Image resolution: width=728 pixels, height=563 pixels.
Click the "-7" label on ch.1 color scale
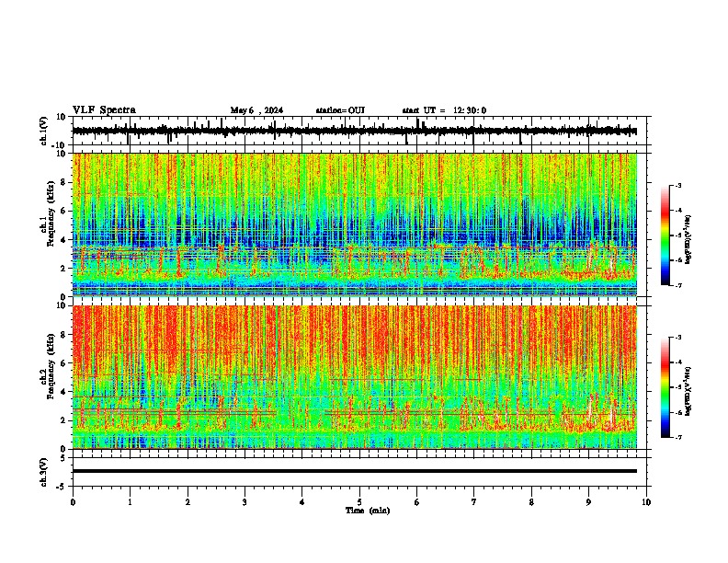[x=677, y=285]
